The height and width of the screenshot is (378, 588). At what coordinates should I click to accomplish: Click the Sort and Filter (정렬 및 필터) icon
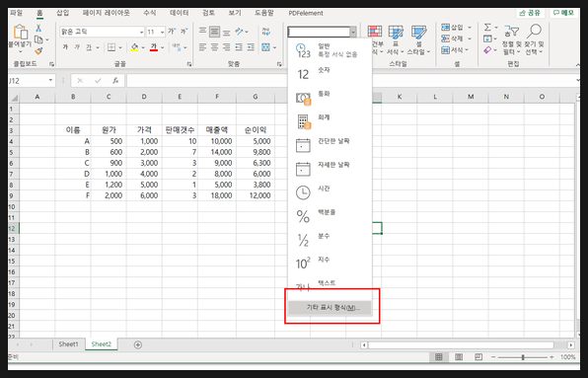point(511,32)
